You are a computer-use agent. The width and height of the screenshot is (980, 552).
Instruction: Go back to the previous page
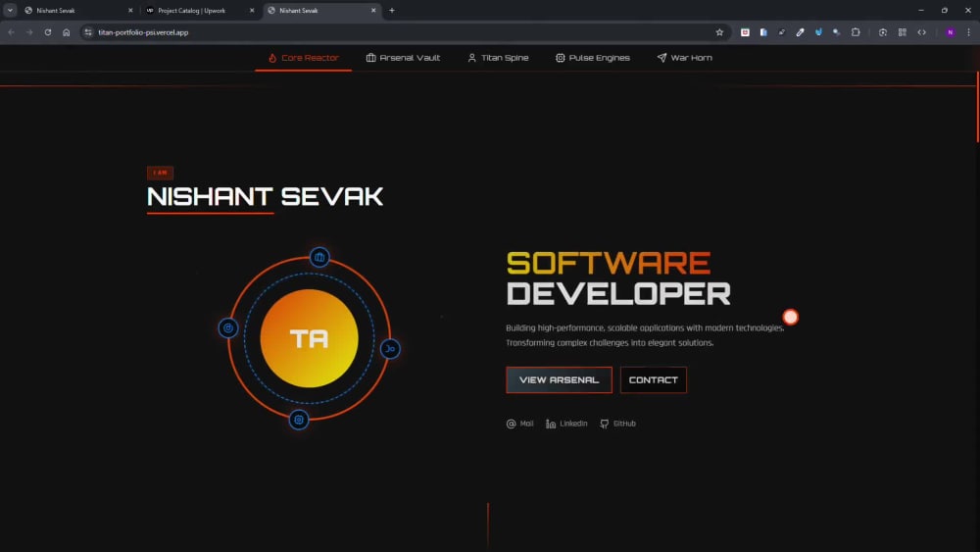pos(11,32)
